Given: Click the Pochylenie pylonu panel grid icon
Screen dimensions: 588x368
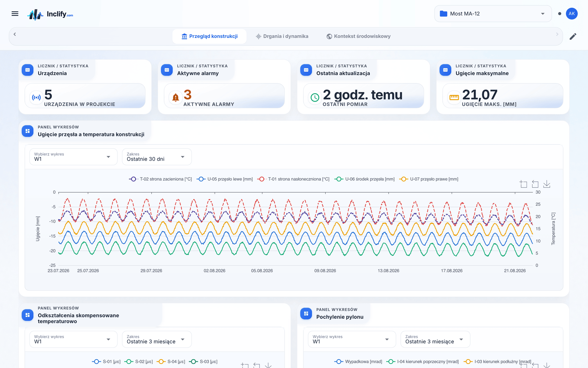Looking at the screenshot, I should [306, 314].
